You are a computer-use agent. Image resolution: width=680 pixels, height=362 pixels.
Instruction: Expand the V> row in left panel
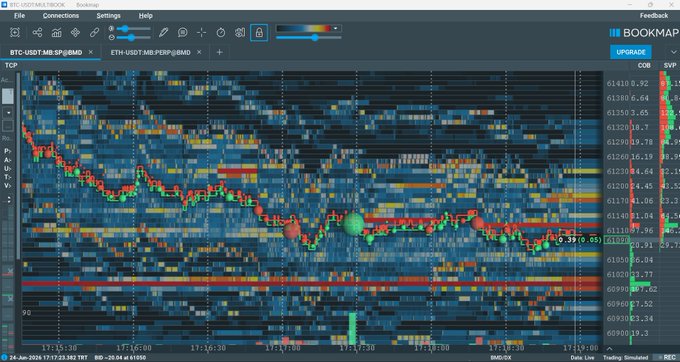click(7, 186)
